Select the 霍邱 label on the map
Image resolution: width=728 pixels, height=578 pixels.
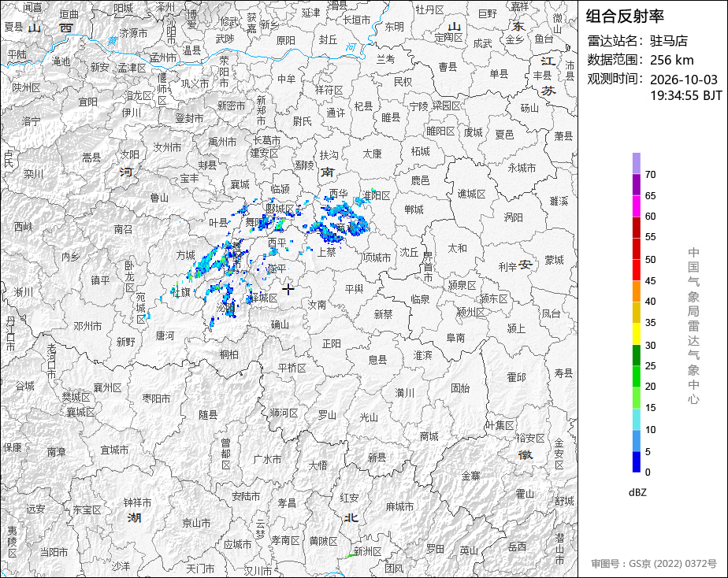pyautogui.click(x=516, y=377)
